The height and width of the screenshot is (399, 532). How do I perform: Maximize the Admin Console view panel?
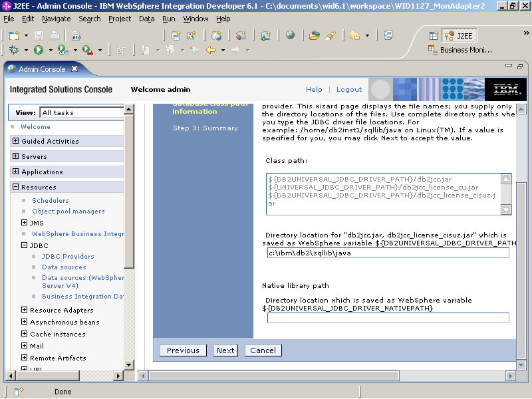pyautogui.click(x=520, y=66)
